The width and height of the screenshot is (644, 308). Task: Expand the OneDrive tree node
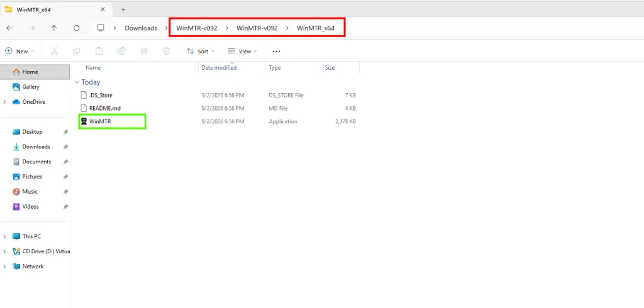tap(4, 102)
